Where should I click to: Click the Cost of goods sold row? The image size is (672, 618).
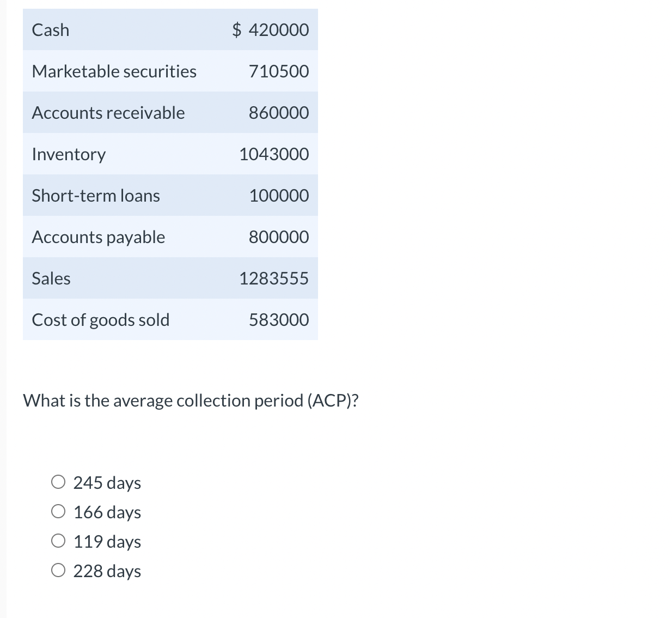click(x=170, y=319)
